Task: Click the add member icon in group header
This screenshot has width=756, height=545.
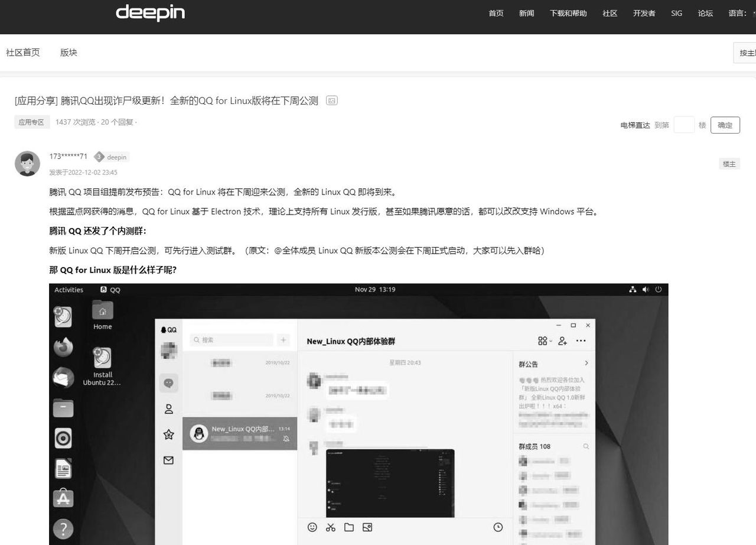Action: (562, 340)
